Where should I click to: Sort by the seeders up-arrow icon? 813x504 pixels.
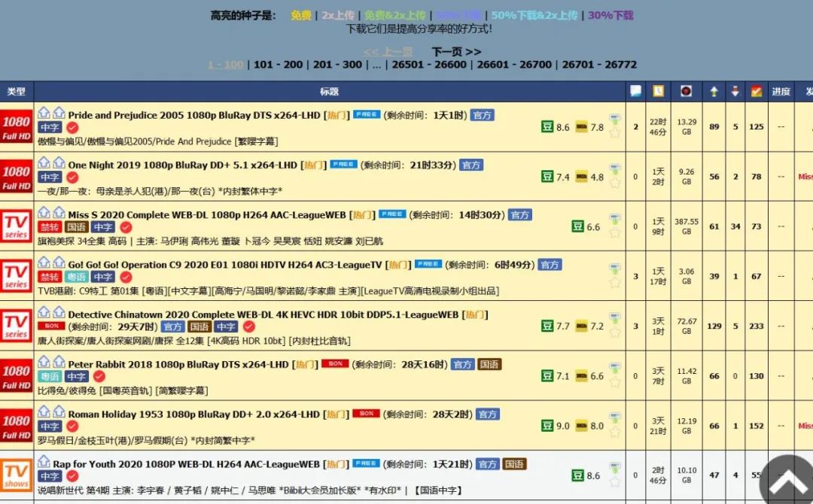(x=714, y=91)
